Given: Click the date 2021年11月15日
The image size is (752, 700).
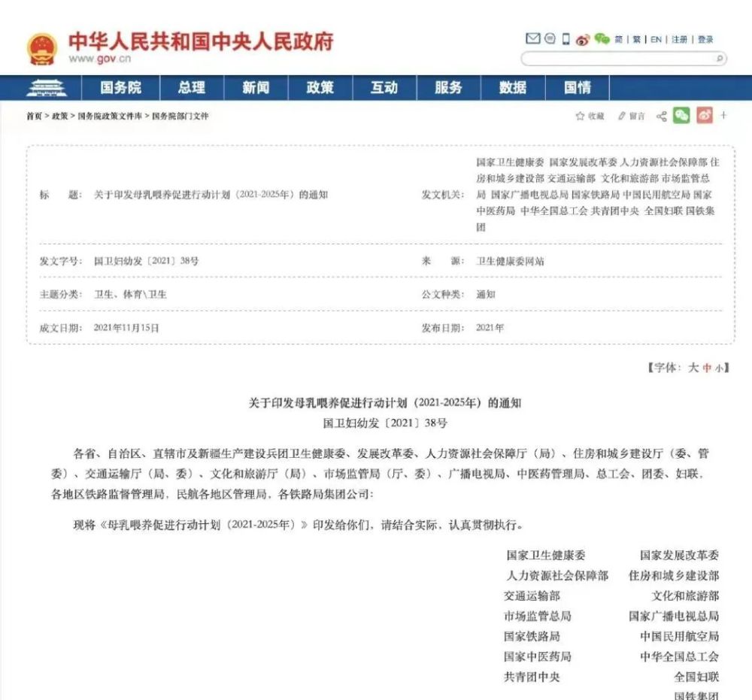Looking at the screenshot, I should 126,328.
